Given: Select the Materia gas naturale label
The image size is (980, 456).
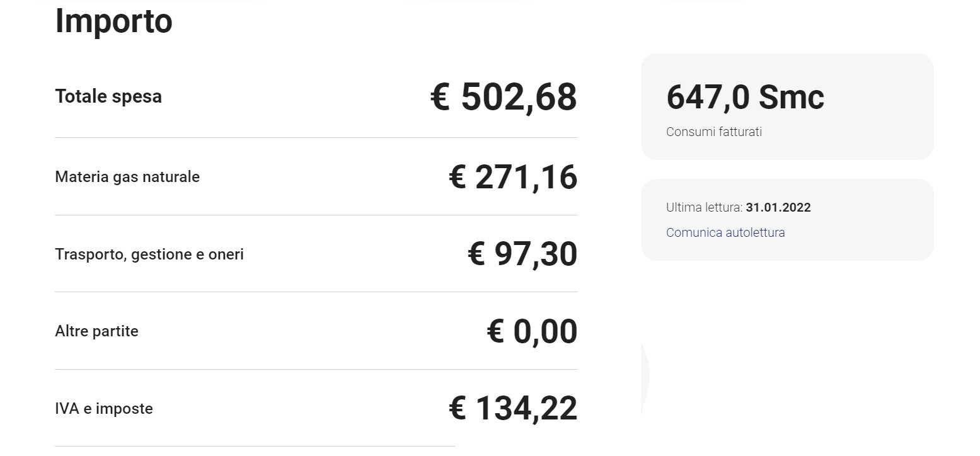Looking at the screenshot, I should [x=127, y=177].
